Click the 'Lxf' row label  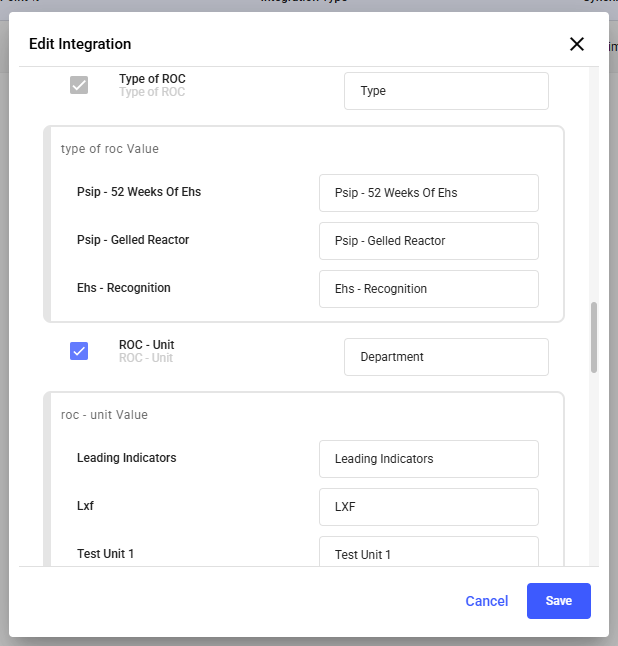click(x=85, y=506)
